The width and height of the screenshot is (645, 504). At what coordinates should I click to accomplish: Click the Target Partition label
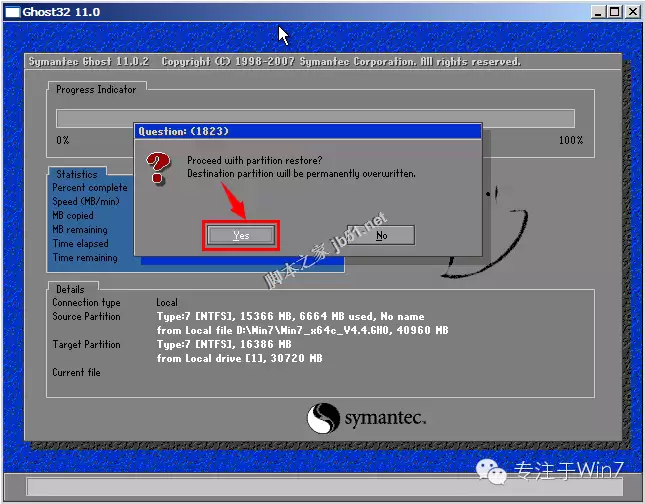tap(86, 344)
